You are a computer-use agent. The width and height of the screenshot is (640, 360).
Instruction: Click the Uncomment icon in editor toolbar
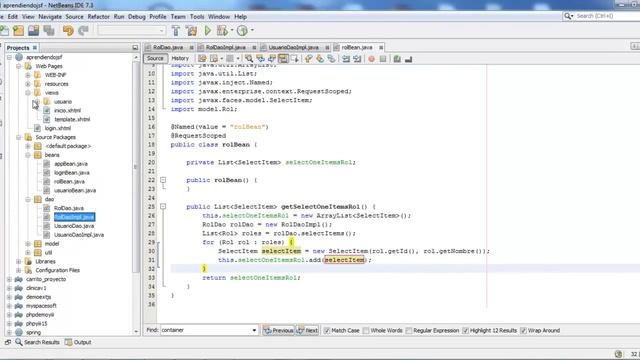pos(409,59)
